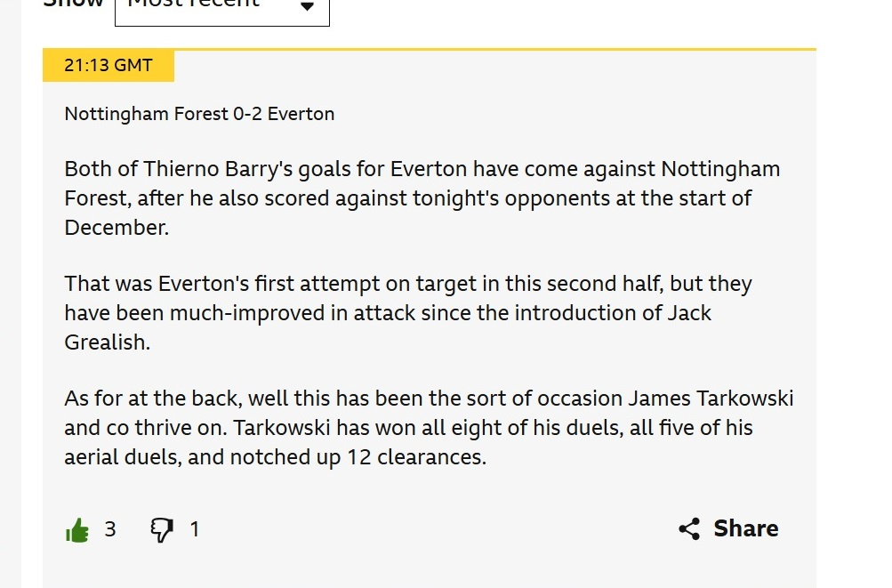Screen dimensions: 892x588
Task: Click the Show label beside the dropdown
Action: pyautogui.click(x=74, y=4)
